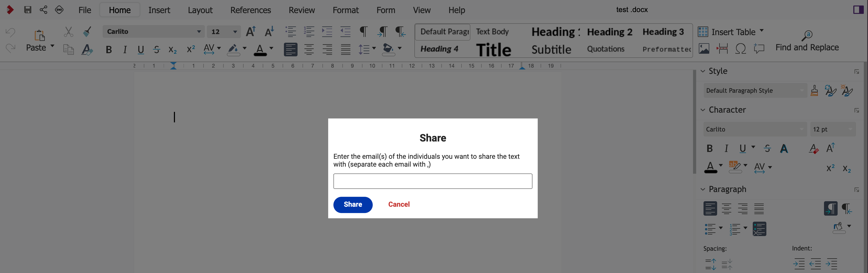Click Update Selected Style icon in sidebar
The height and width of the screenshot is (273, 868).
tap(830, 90)
